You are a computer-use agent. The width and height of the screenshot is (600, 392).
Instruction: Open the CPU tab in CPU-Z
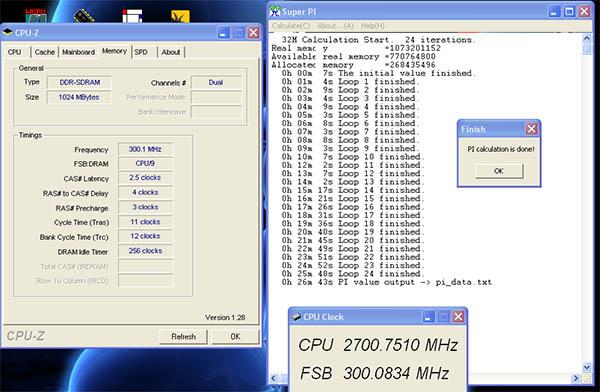[x=15, y=52]
